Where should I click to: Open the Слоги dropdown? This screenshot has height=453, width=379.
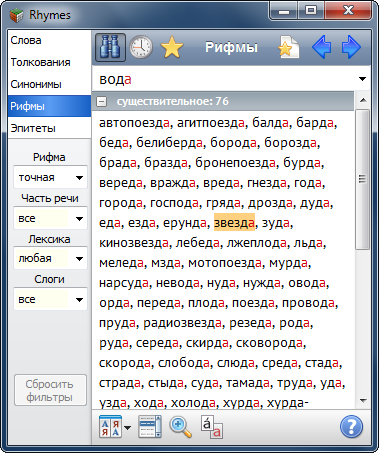tap(50, 299)
